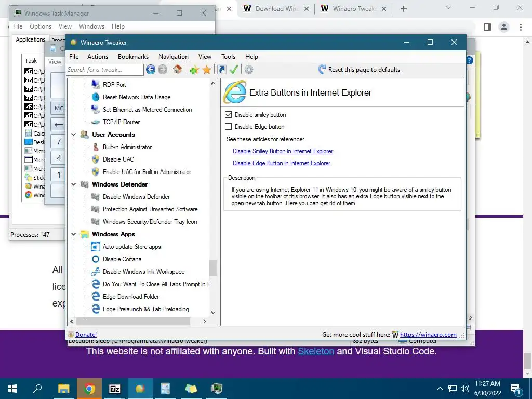This screenshot has height=399, width=532.
Task: Click Edge Prelaunch && Tab Preloading icon
Action: (96, 309)
